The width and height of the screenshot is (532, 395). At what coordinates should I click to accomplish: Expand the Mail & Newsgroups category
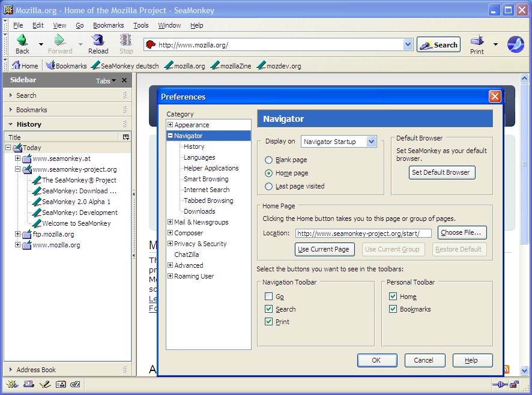coord(171,222)
